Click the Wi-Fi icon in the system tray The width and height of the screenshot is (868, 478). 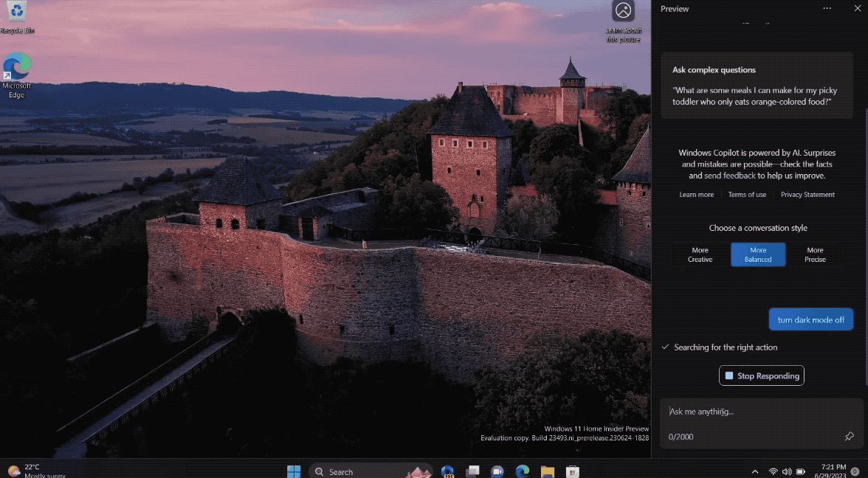click(774, 471)
